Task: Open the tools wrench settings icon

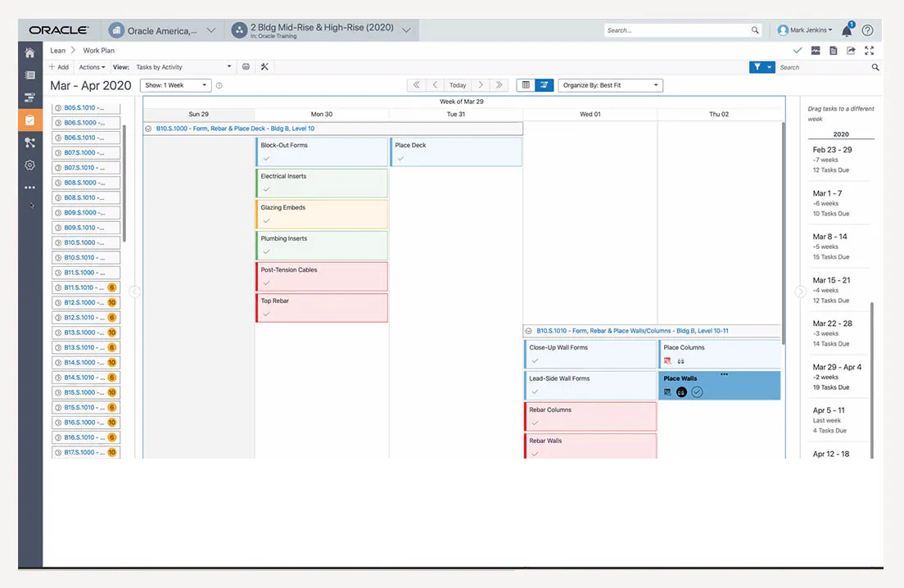Action: pyautogui.click(x=264, y=67)
